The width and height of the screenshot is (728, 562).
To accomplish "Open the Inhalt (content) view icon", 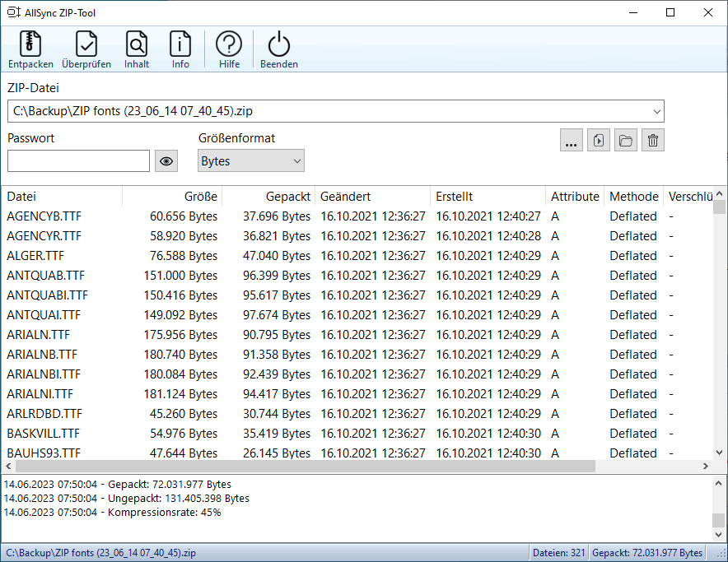I will (137, 44).
